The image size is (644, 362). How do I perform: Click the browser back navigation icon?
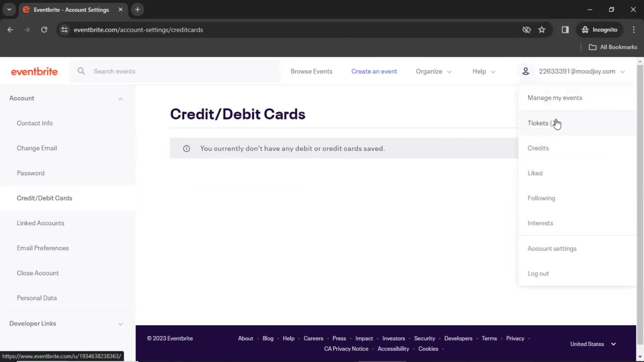point(11,29)
